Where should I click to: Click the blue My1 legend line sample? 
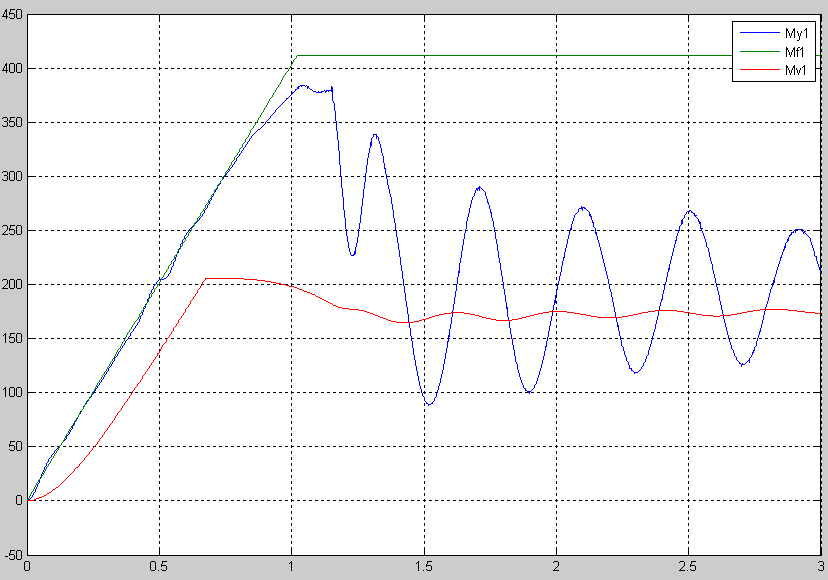[x=759, y=33]
